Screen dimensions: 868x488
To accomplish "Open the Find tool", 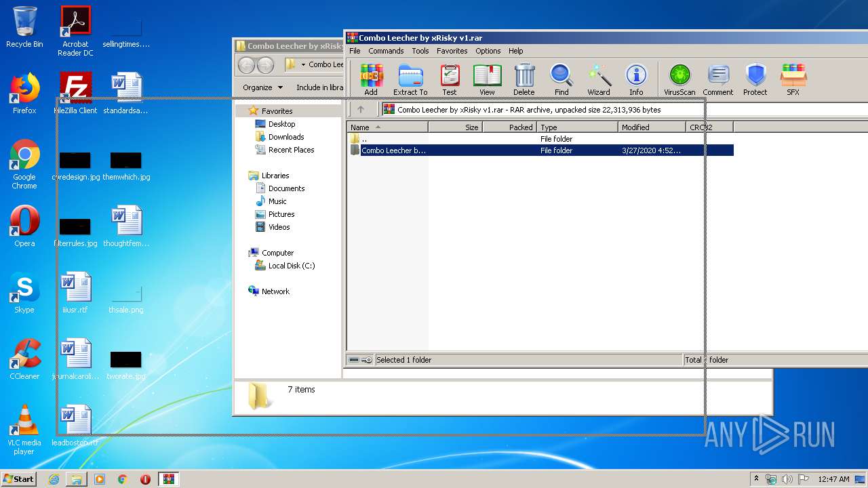I will (x=561, y=79).
